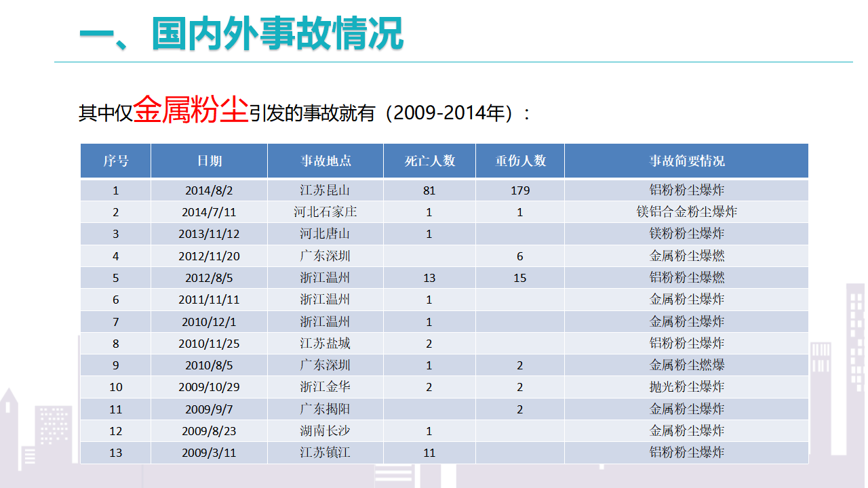Select the red 金属粉尘 text

pos(191,108)
